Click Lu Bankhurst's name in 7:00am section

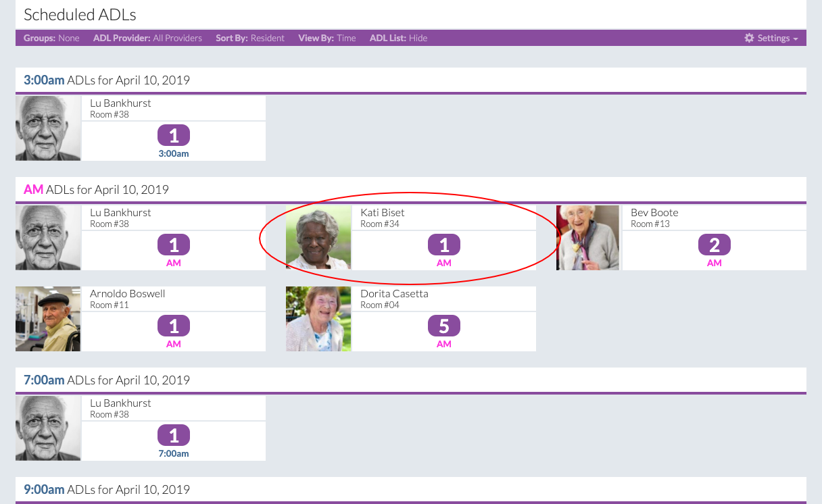coord(120,403)
